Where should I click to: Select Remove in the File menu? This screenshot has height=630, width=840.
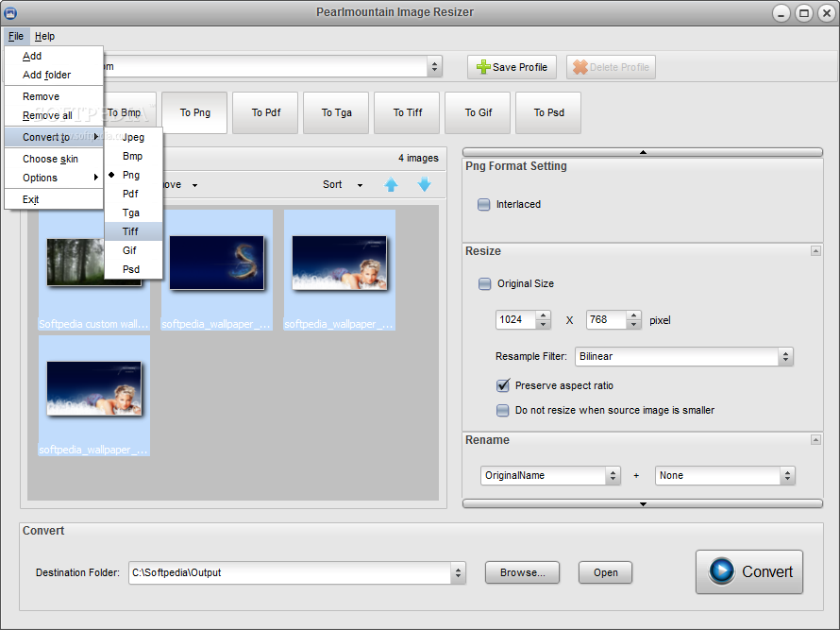click(x=54, y=96)
